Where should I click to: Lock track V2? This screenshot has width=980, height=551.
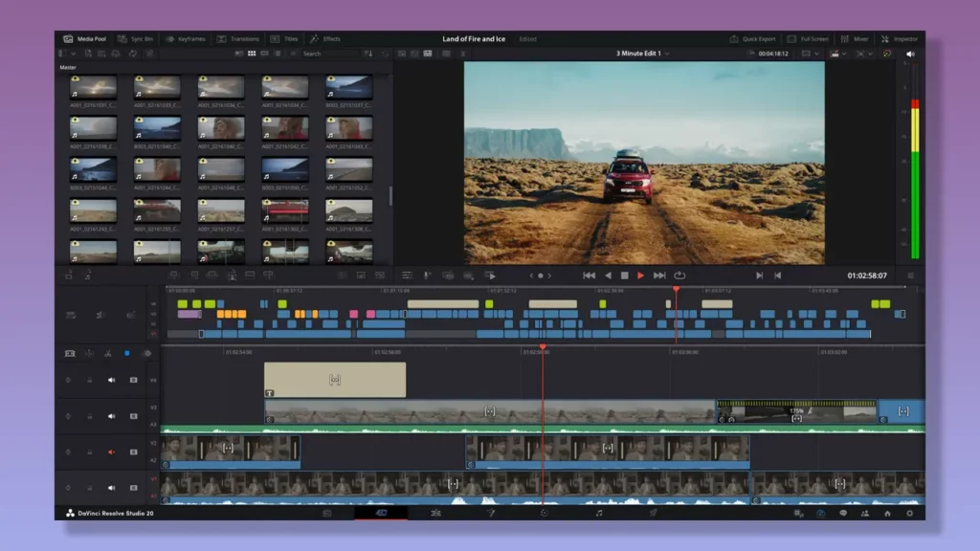pyautogui.click(x=89, y=452)
